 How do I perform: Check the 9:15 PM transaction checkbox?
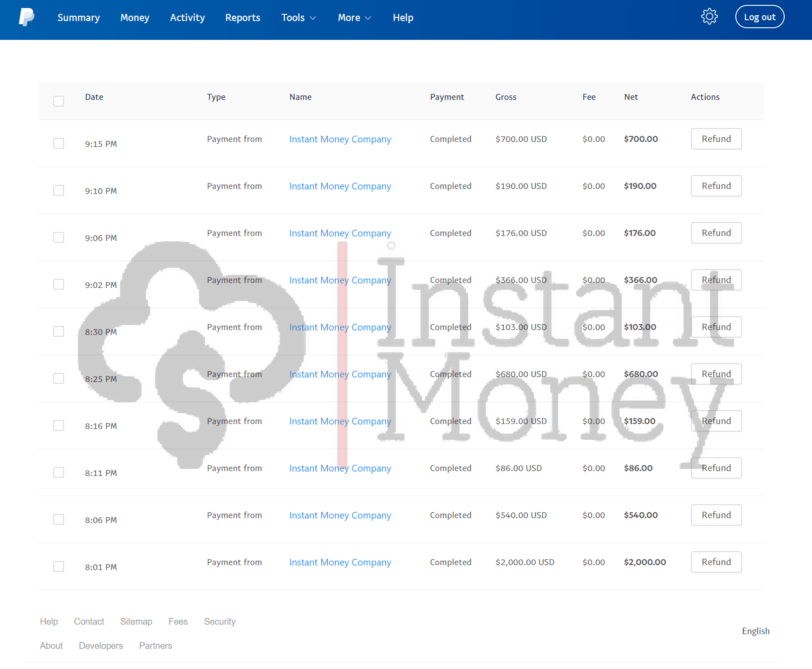click(x=59, y=143)
